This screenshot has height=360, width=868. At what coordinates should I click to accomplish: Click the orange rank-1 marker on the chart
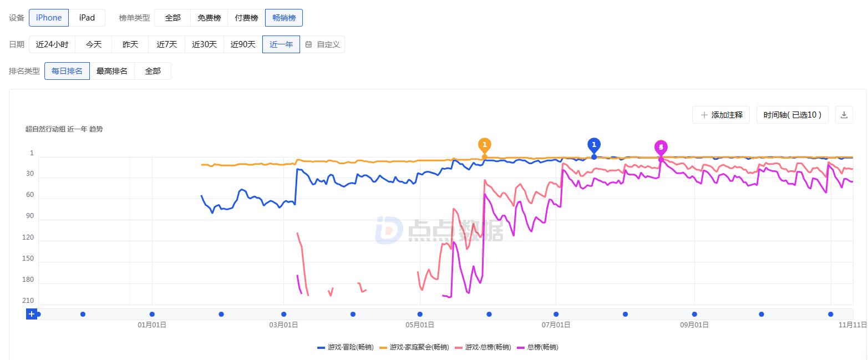coord(484,144)
